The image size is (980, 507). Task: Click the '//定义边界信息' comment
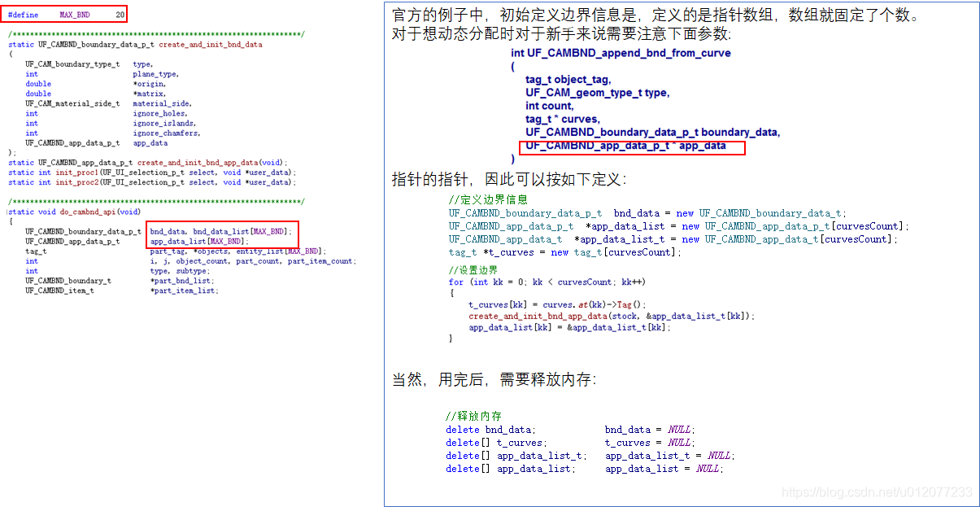point(488,199)
